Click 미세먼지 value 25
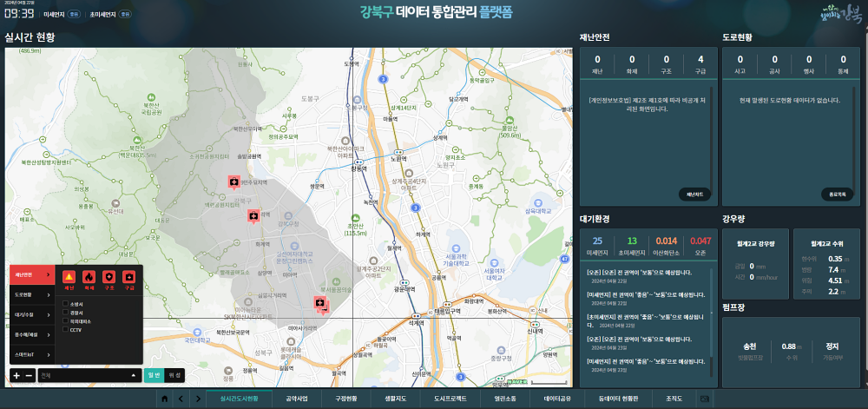The width and height of the screenshot is (868, 409). click(597, 241)
